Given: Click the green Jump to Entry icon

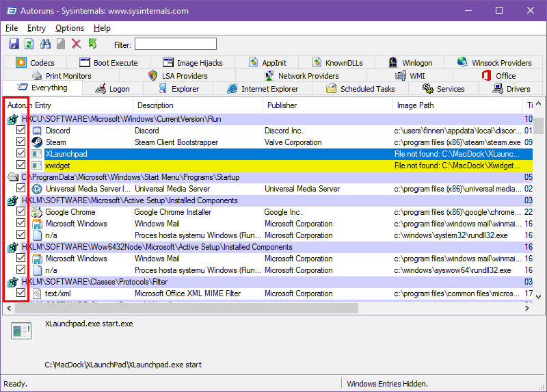Looking at the screenshot, I should (92, 44).
